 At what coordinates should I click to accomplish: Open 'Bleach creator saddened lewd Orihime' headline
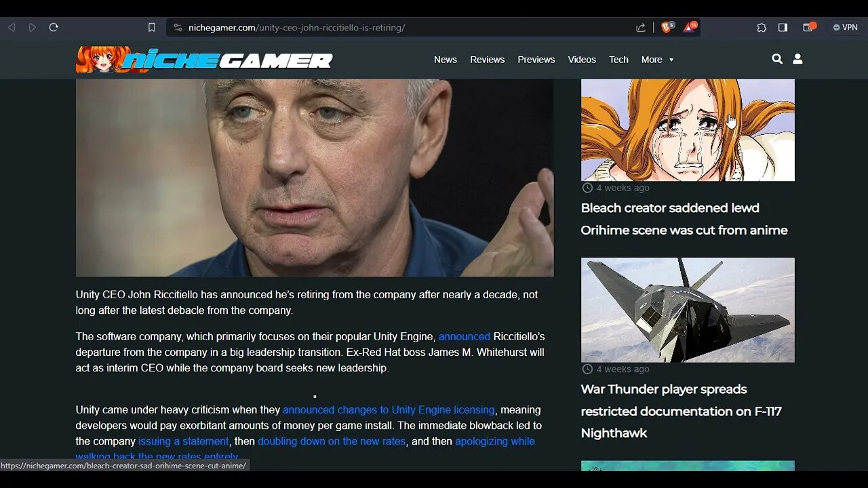684,219
